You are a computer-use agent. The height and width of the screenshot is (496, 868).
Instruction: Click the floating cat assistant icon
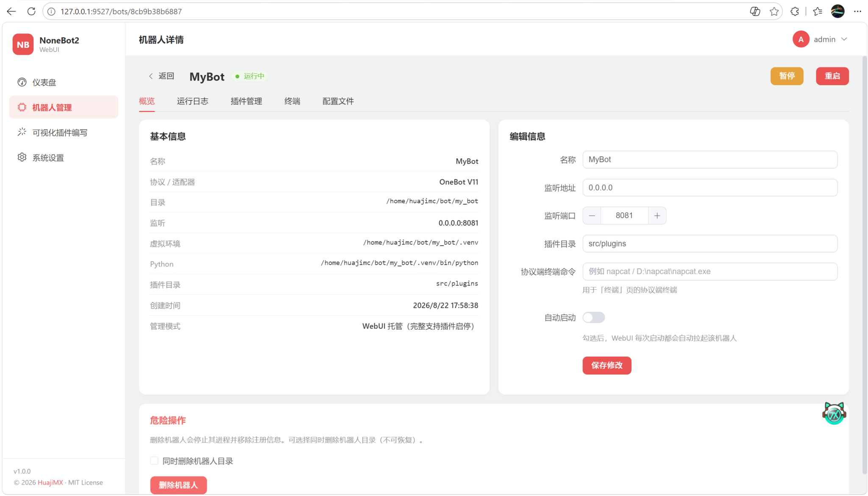834,413
